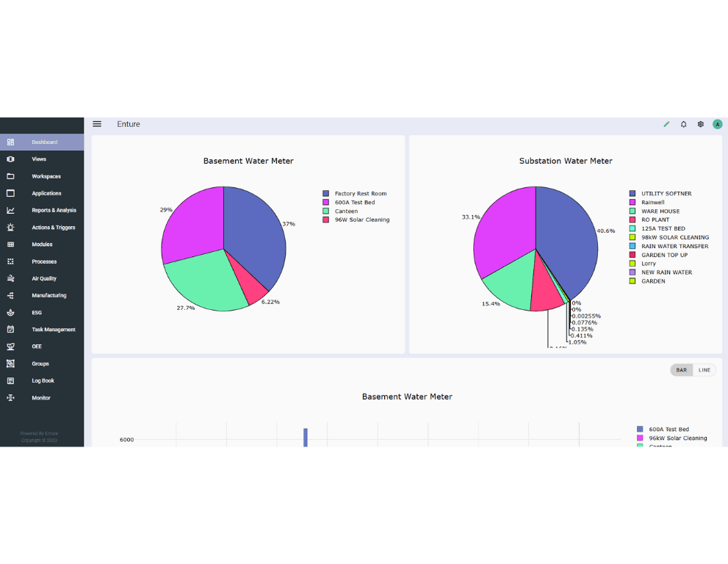Screen dimensions: 728x564
Task: Click the ESG sidebar icon
Action: coord(10,312)
